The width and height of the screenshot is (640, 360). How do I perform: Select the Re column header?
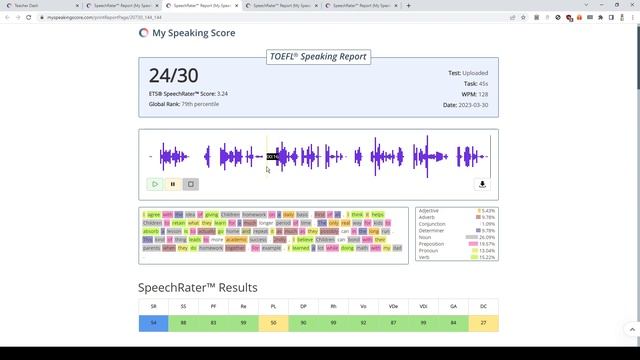243,307
